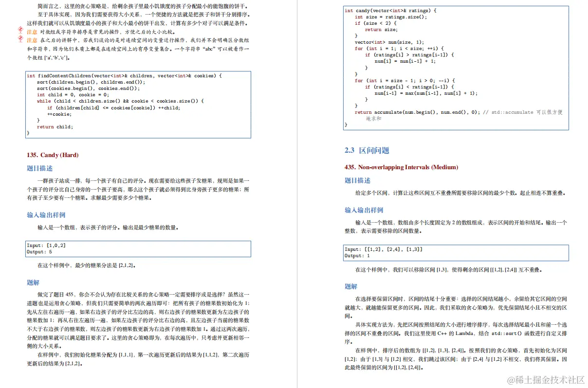Select the heading 135. Candy (Hard)
Screen dimensions: 588x388
click(x=53, y=155)
